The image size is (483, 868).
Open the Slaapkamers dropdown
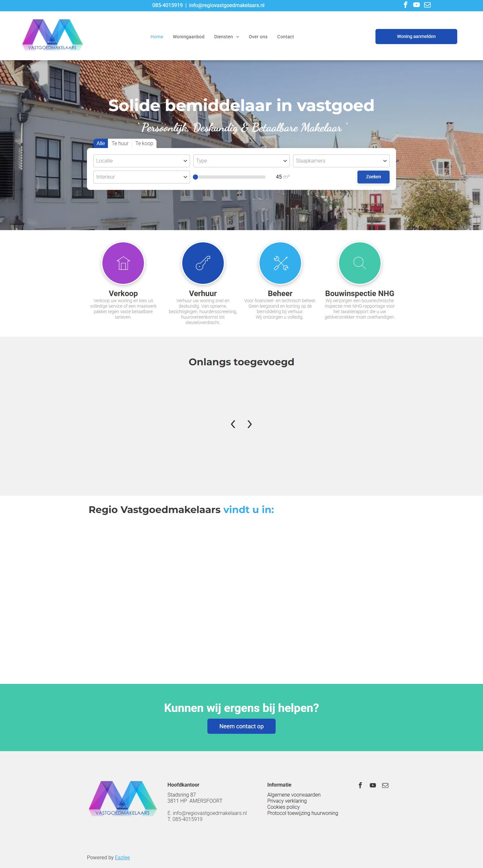click(341, 161)
